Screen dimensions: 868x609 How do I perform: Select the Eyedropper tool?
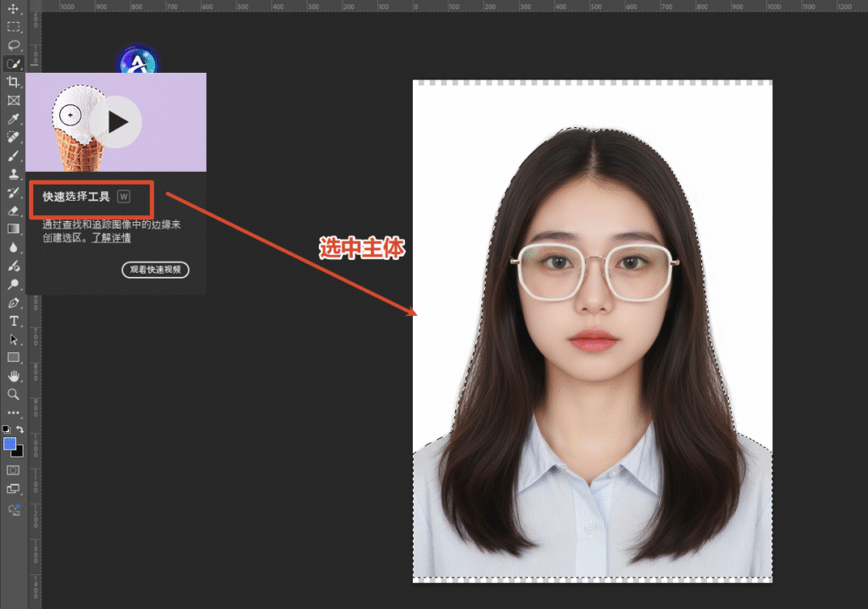pos(14,119)
